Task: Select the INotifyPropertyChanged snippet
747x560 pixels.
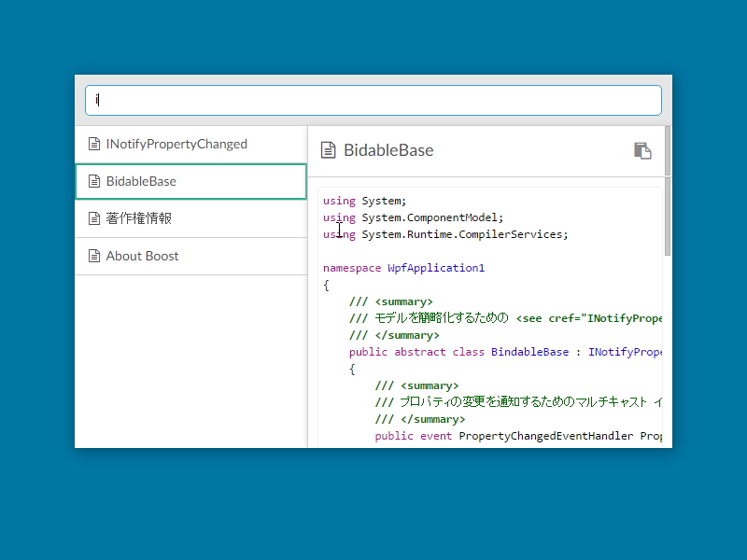Action: point(191,144)
